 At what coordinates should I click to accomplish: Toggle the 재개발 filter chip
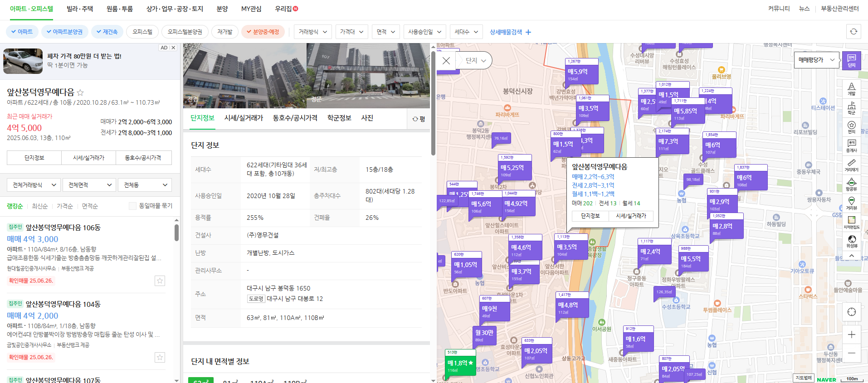pyautogui.click(x=224, y=32)
